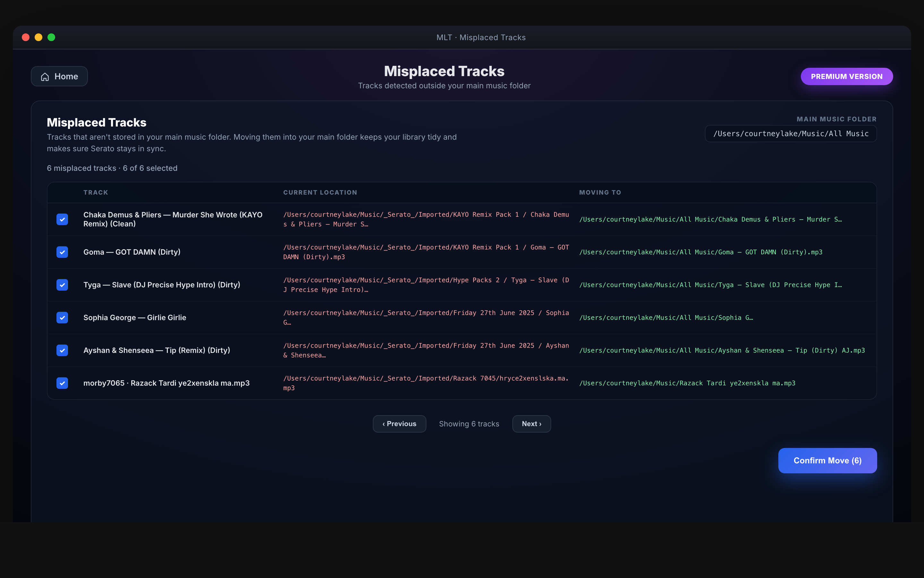Deselect the morby7065 Razack Tardi track
Viewport: 924px width, 578px height.
62,383
